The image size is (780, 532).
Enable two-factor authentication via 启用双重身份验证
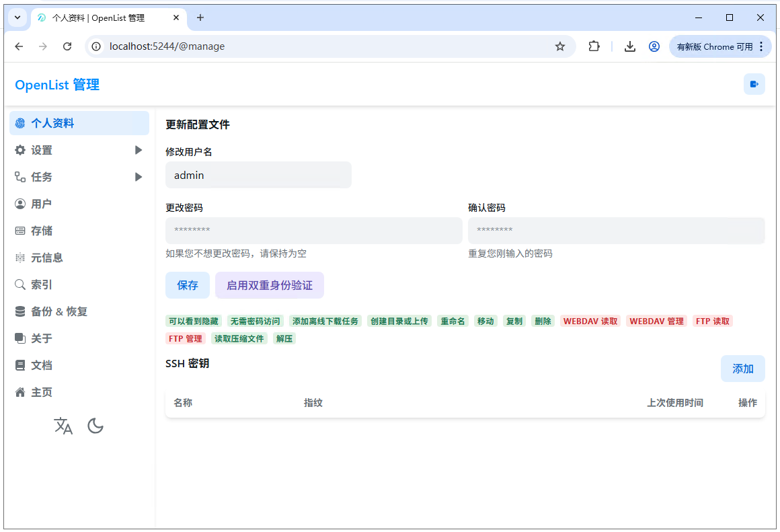tap(269, 285)
